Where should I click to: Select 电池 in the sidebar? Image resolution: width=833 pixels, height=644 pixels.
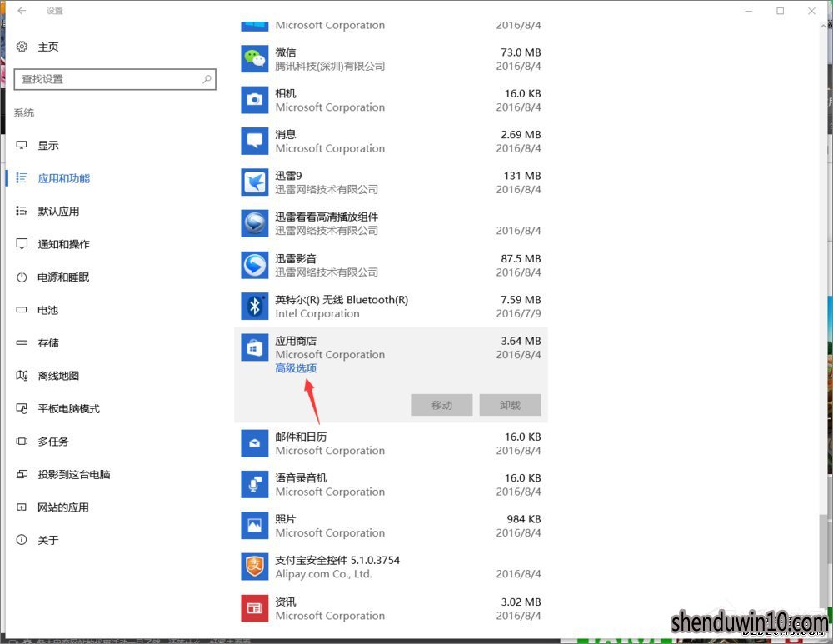click(47, 310)
